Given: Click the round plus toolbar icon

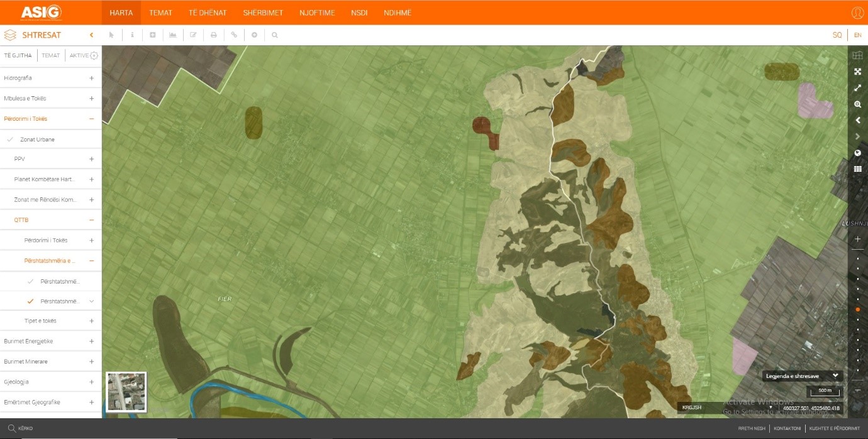Looking at the screenshot, I should [255, 35].
